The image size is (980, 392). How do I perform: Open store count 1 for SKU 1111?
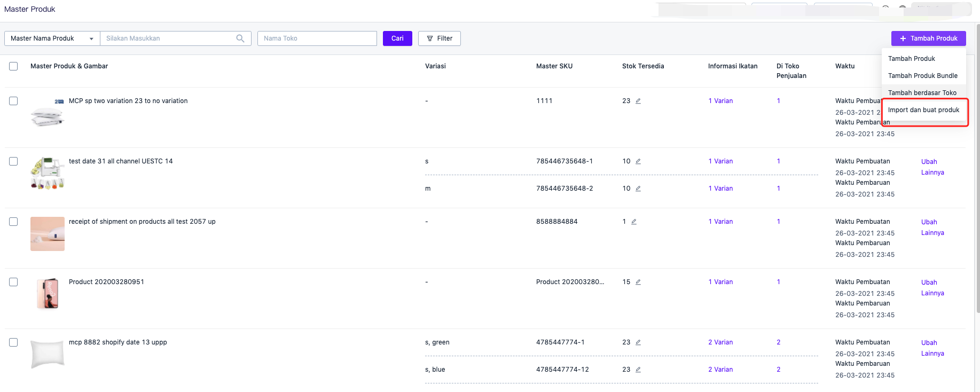click(x=779, y=101)
